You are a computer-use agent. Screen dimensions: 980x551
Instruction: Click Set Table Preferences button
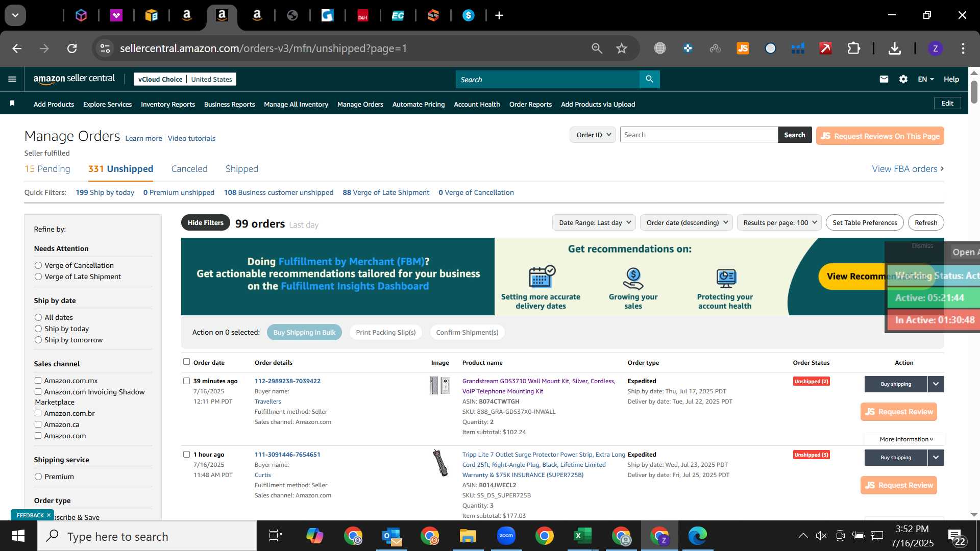click(865, 222)
